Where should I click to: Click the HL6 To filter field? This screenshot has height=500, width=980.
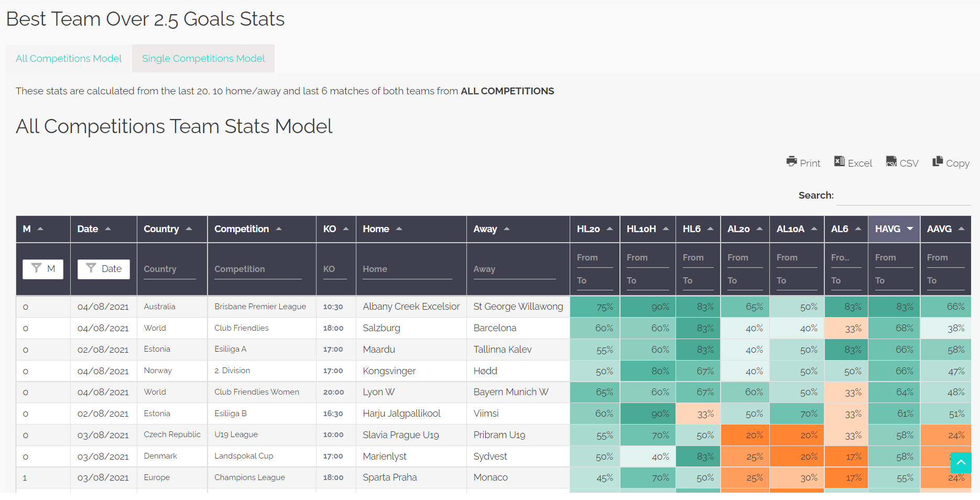[698, 280]
